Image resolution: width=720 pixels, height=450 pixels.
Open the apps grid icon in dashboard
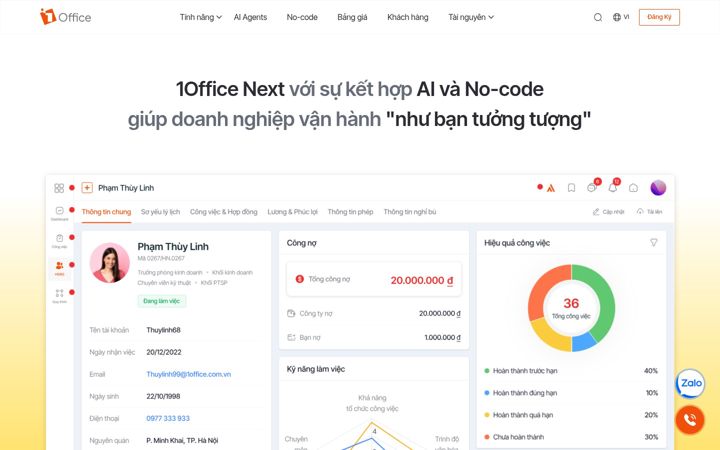[59, 188]
